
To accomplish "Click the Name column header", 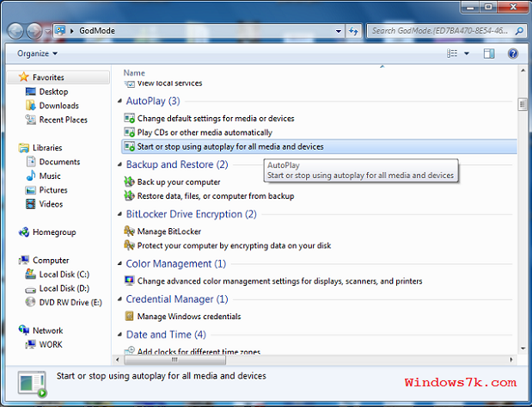I will pyautogui.click(x=134, y=72).
